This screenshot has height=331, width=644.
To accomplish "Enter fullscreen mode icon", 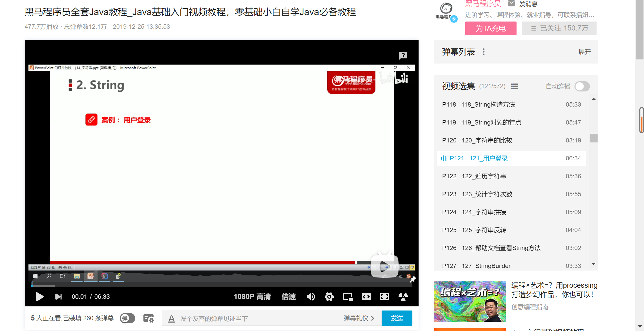I will 384,297.
